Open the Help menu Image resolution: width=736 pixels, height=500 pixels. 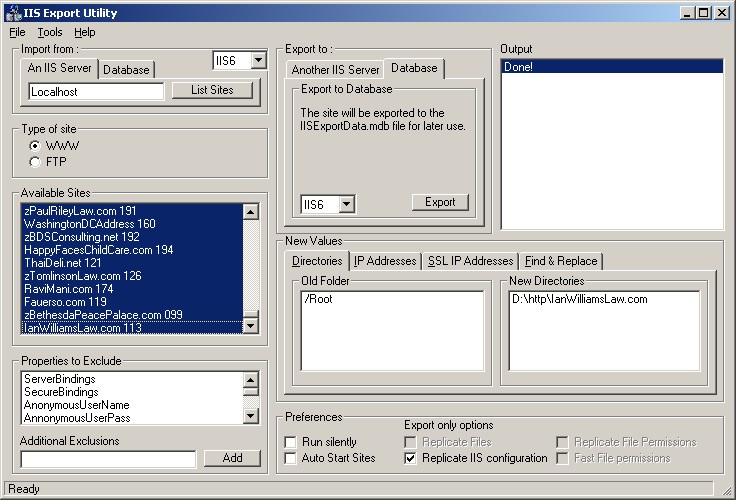[85, 32]
